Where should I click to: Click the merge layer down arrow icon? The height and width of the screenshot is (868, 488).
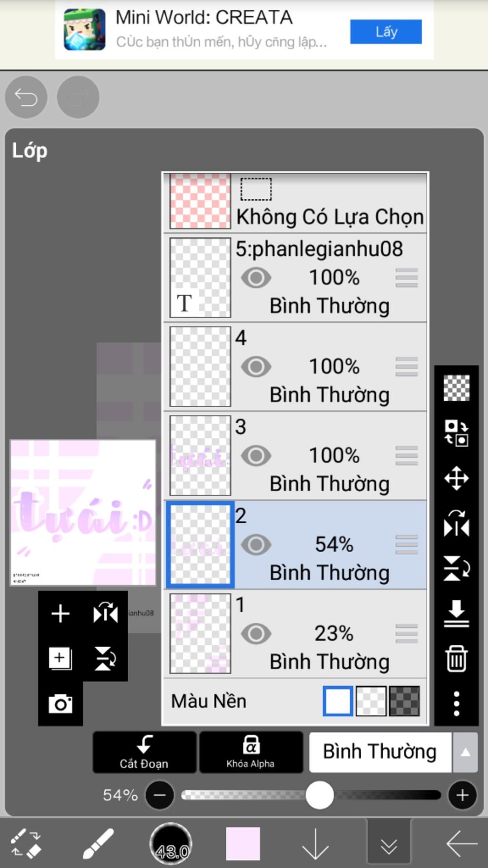(456, 613)
